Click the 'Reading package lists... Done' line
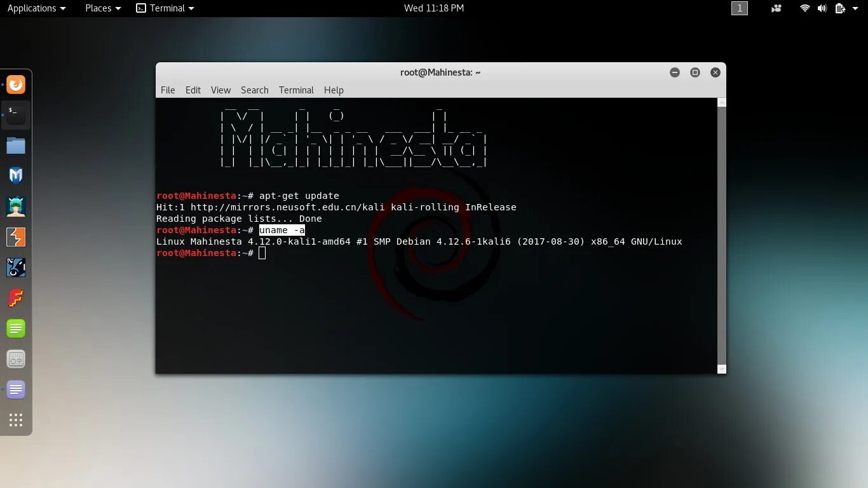The image size is (868, 488). coord(239,219)
